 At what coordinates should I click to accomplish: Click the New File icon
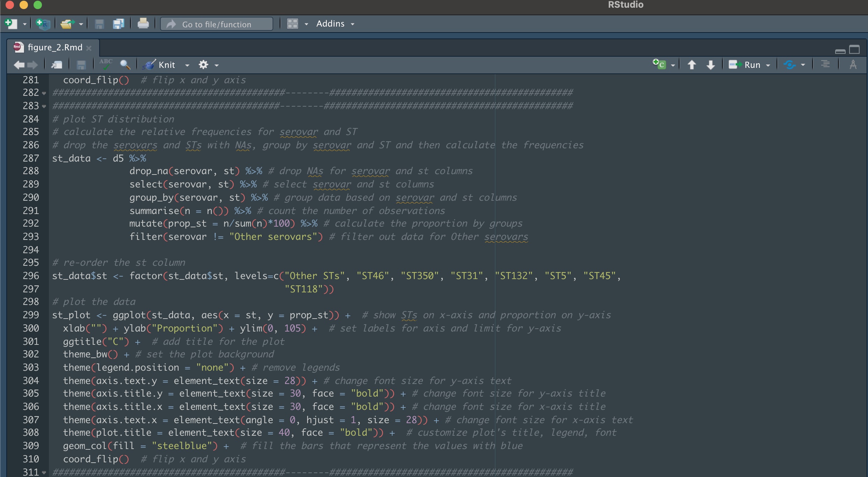[x=11, y=24]
